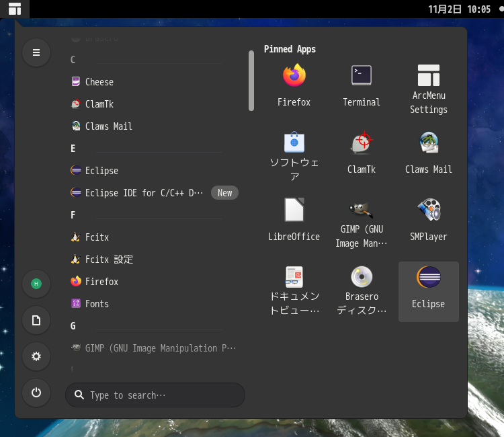
Task: Launch Cheese from the app list
Action: click(154, 82)
